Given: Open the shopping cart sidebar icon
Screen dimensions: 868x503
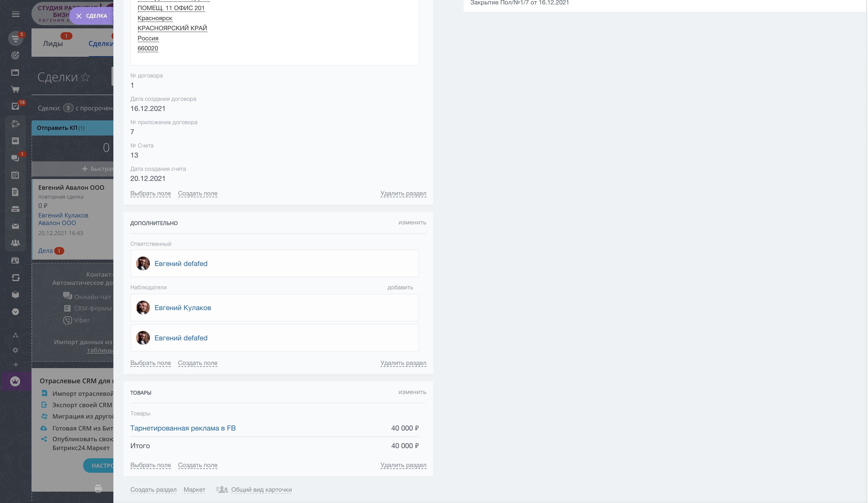Looking at the screenshot, I should (x=15, y=89).
